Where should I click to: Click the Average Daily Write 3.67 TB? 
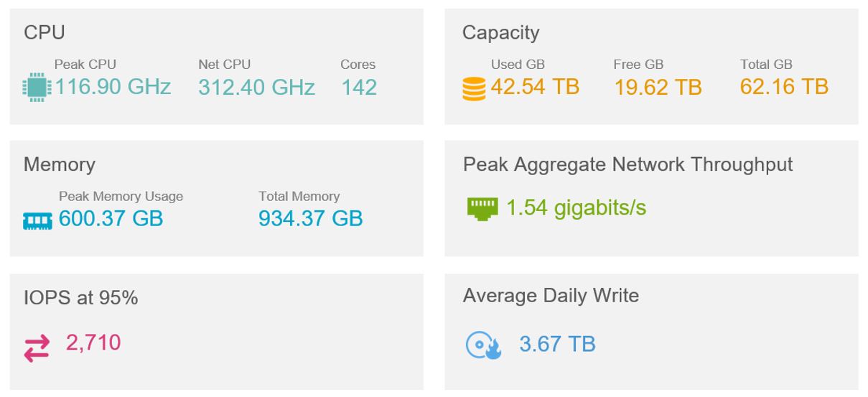click(557, 344)
